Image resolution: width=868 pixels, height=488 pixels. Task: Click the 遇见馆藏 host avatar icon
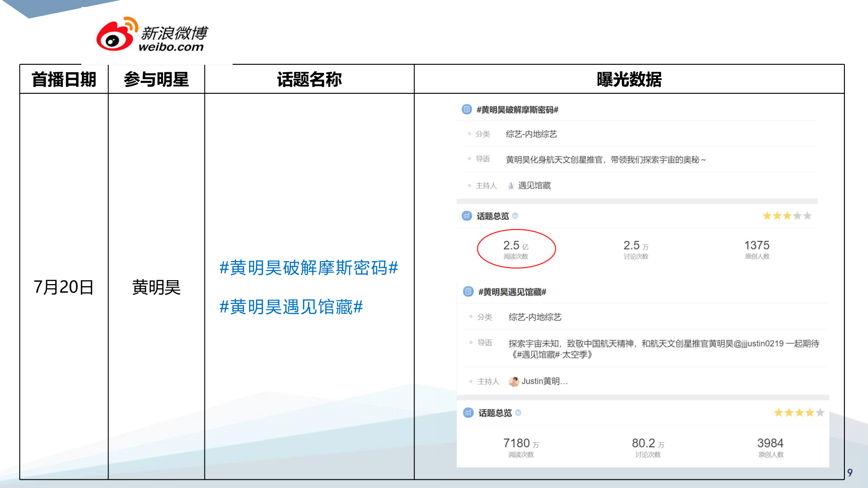(511, 186)
